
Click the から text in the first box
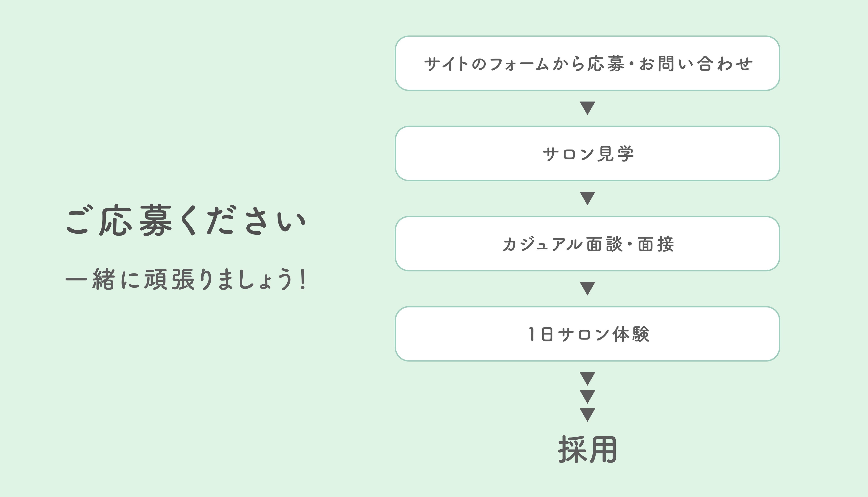[x=568, y=64]
